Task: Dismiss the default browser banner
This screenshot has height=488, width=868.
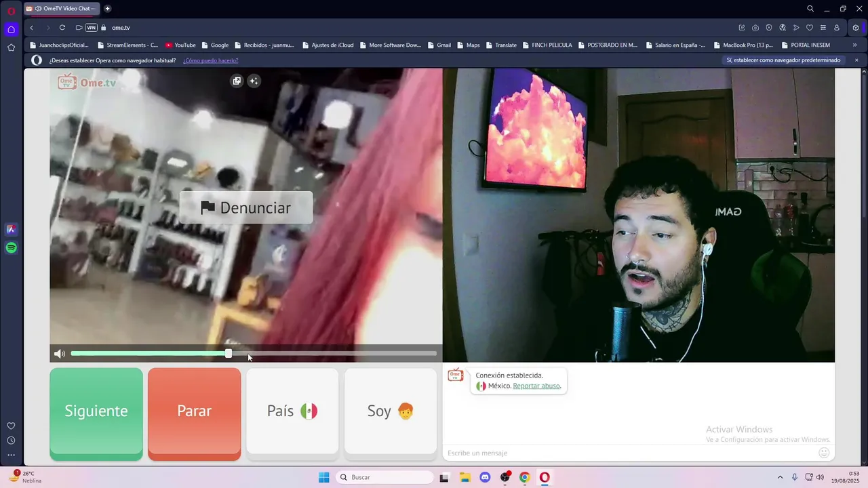Action: point(856,60)
